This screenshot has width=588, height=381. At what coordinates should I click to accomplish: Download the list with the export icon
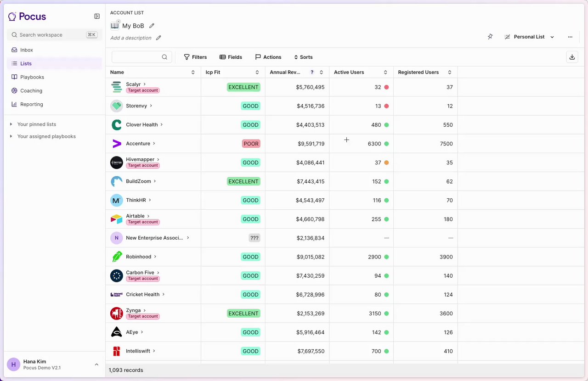pos(572,57)
